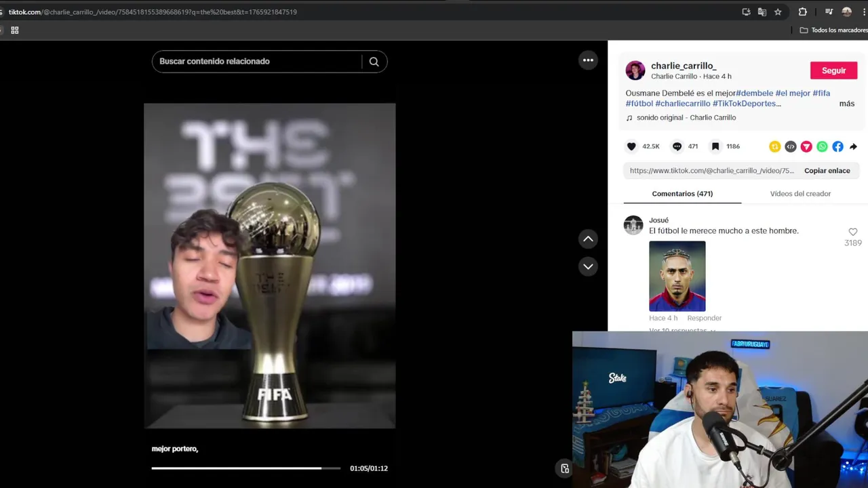Viewport: 868px width, 488px height.
Task: Follow the creator with 'Seguir' button
Action: click(x=833, y=70)
